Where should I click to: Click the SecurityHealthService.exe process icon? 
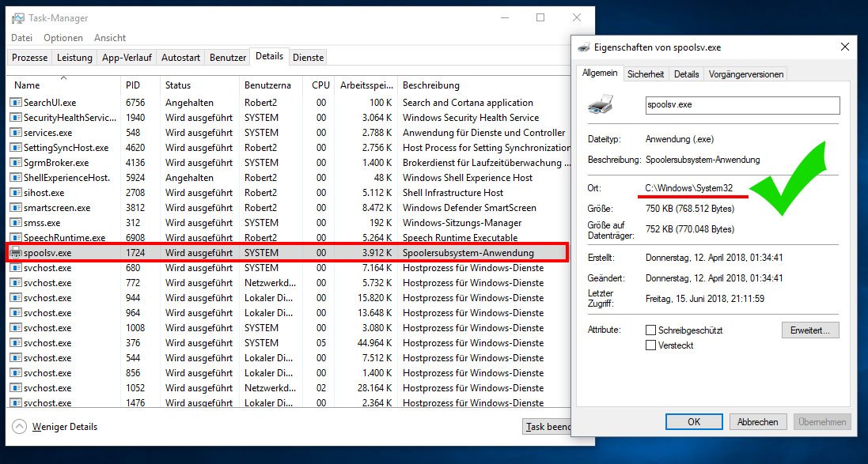(x=14, y=117)
